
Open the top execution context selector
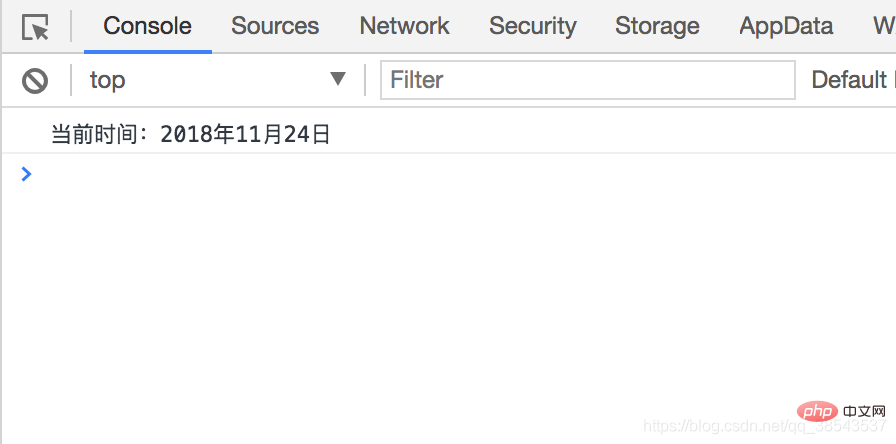click(217, 80)
